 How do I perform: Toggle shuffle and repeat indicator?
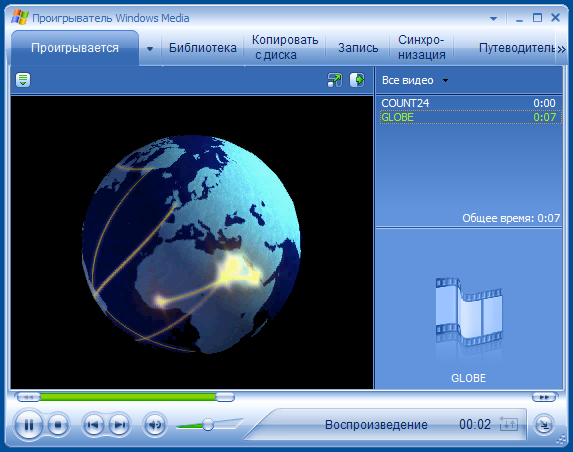tap(509, 424)
